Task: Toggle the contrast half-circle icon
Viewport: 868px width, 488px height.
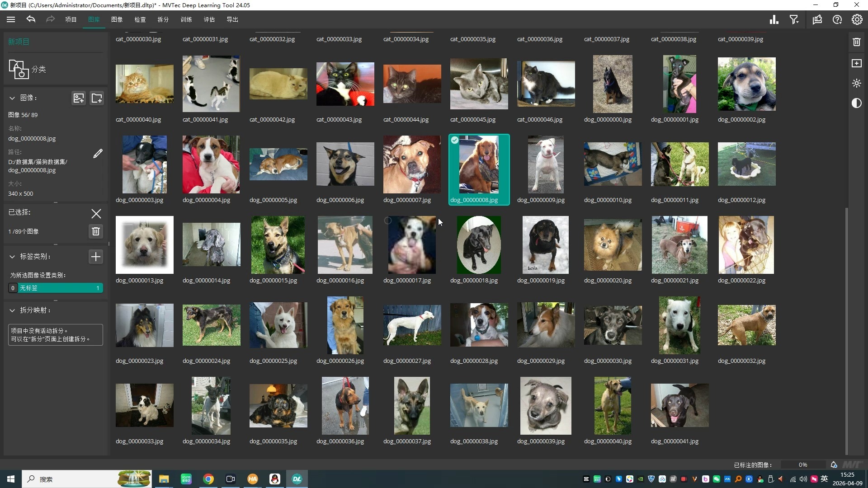Action: (x=856, y=103)
